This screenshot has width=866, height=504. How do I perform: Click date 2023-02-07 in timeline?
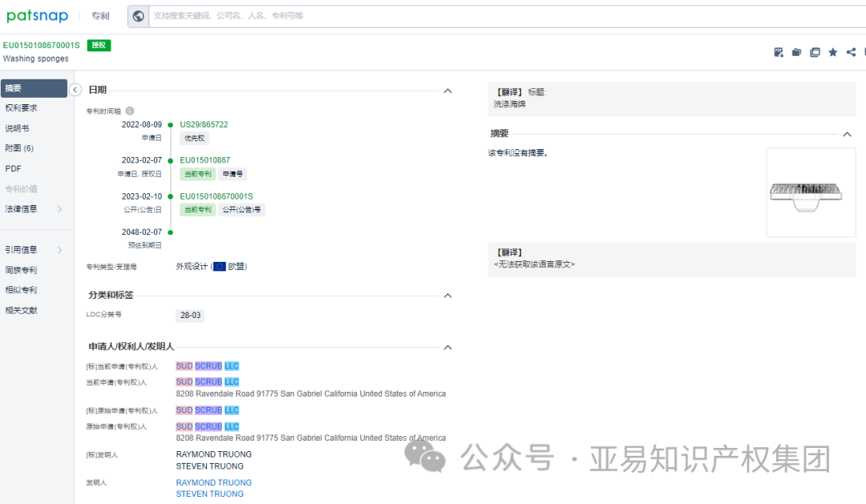click(x=142, y=160)
